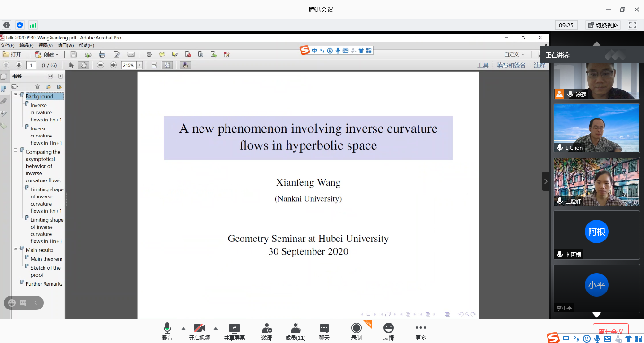Open the 工具 tools pane link
This screenshot has height=343, width=644.
pos(483,65)
